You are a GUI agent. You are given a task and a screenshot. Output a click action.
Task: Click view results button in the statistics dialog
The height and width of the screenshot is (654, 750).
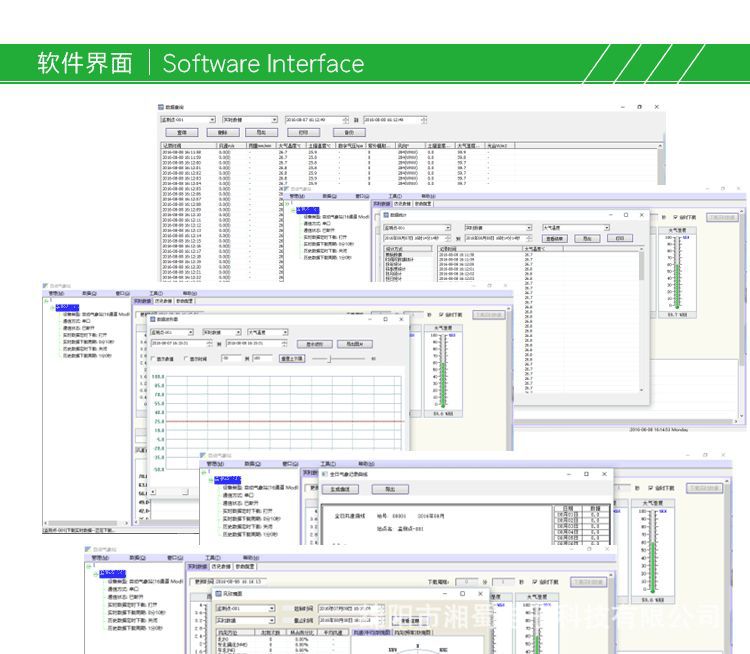[x=555, y=238]
